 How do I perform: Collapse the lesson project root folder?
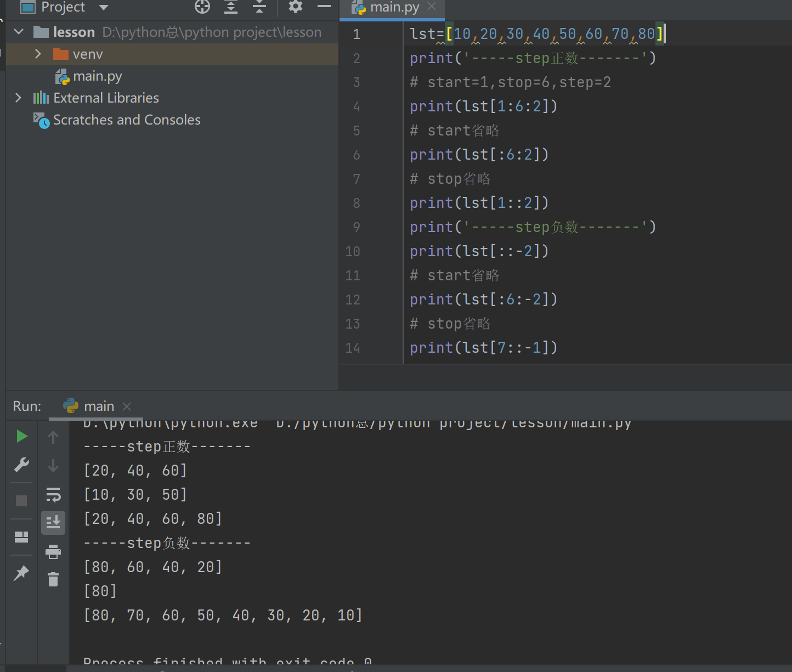[19, 32]
